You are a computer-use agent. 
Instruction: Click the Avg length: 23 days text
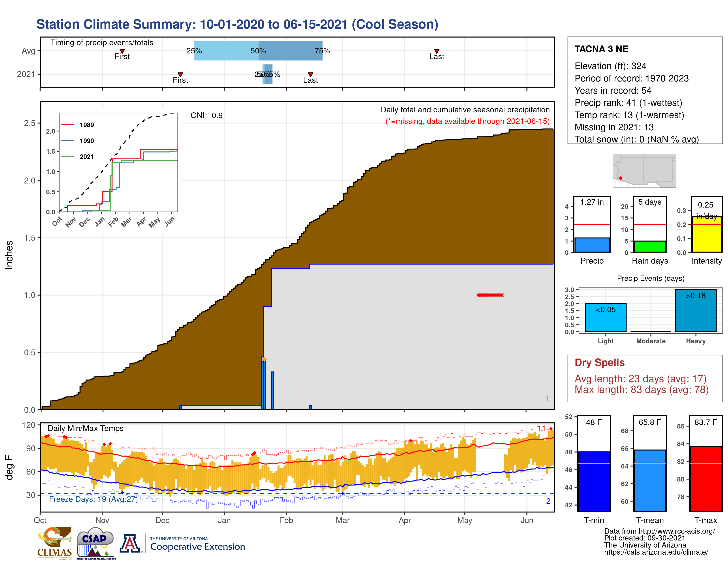[x=641, y=379]
